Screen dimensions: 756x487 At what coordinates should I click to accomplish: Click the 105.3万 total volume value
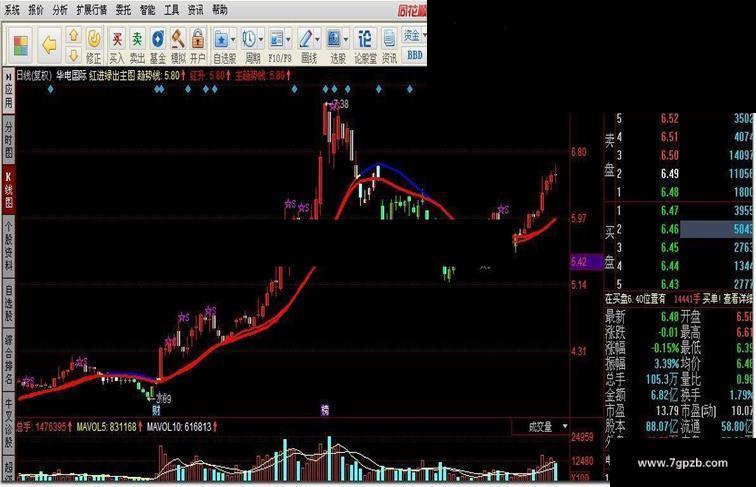[x=662, y=380]
